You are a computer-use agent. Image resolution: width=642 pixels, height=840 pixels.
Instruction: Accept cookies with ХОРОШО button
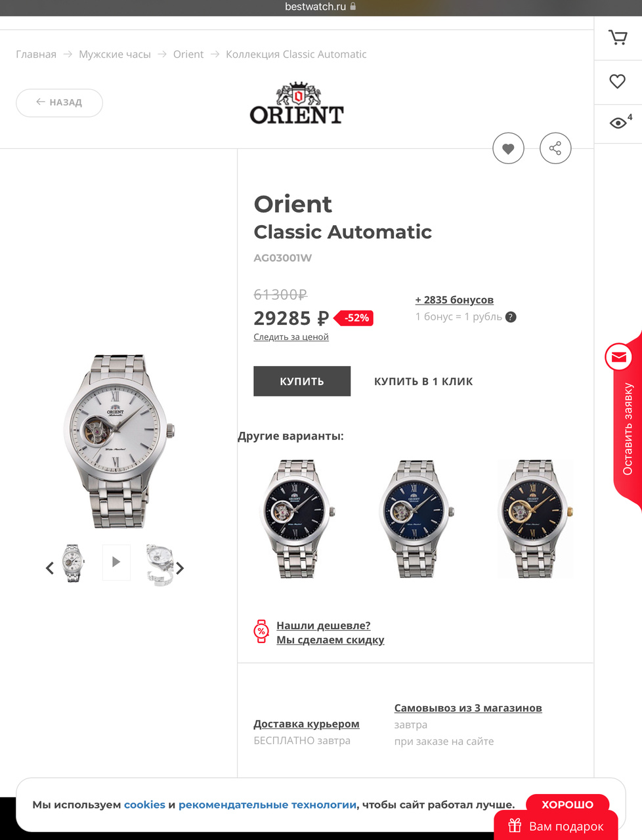[568, 805]
